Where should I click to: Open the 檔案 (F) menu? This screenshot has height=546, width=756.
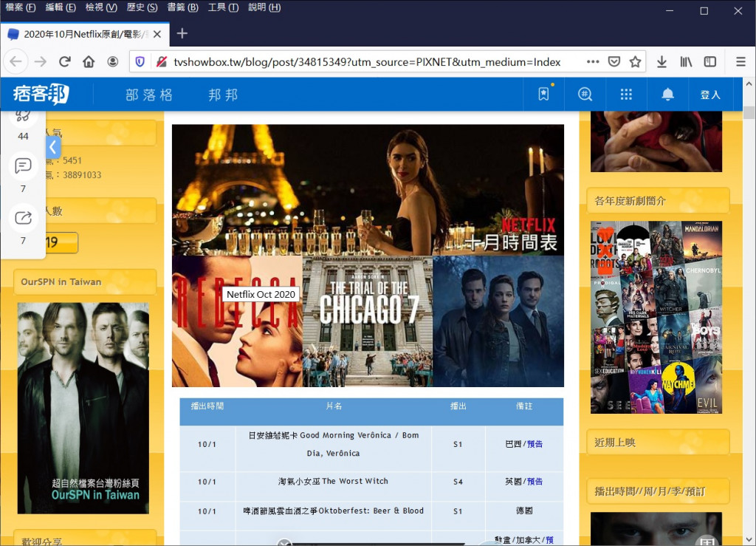pos(21,7)
